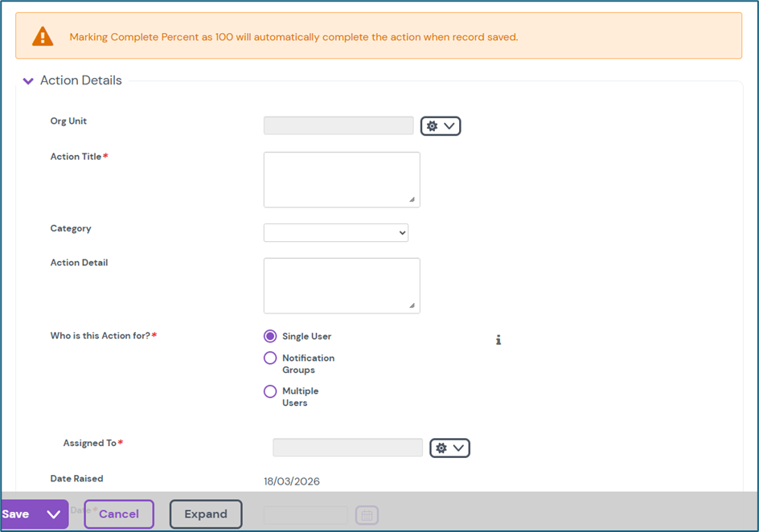This screenshot has width=759, height=532.
Task: Select the Single User radio button
Action: 270,336
